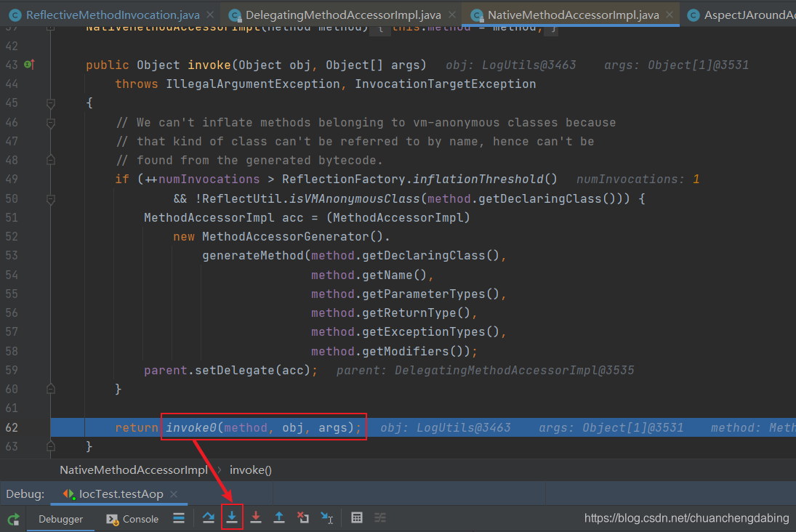Click inflationThreshold() on line 49
Viewport: 796px width, 532px height.
[x=485, y=180]
